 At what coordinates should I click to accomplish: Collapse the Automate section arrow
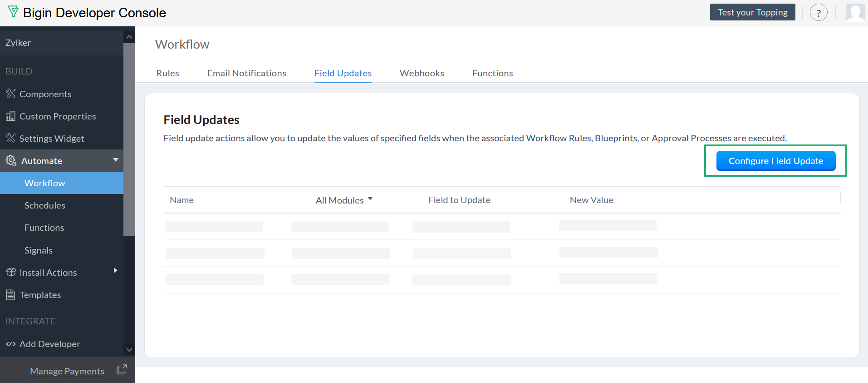point(116,160)
